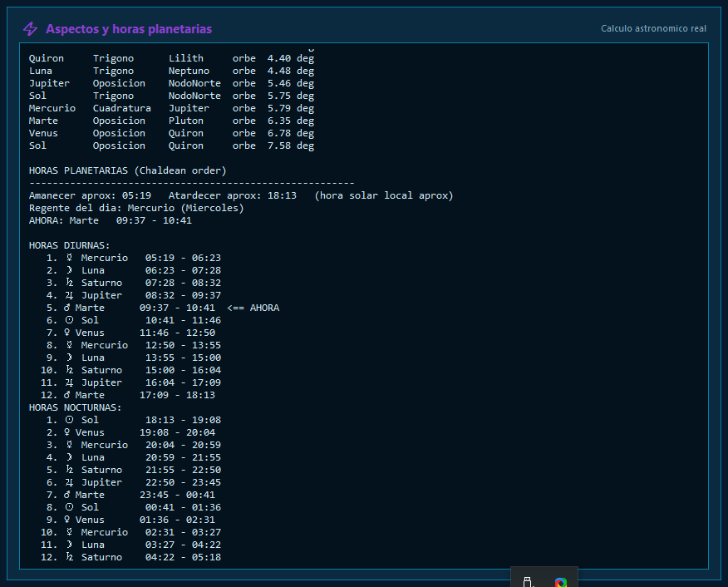Image resolution: width=728 pixels, height=587 pixels.
Task: Click the Venus Oposicion Quiron row
Action: pyautogui.click(x=171, y=133)
